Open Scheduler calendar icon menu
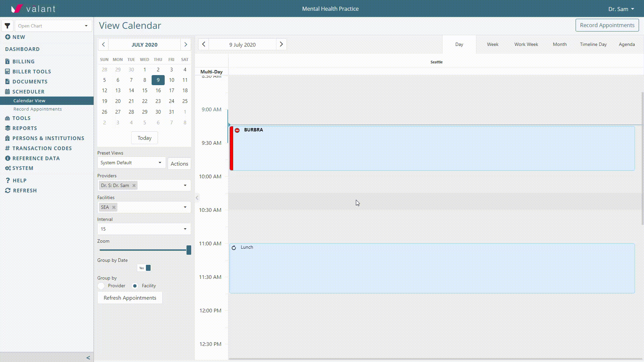 [7, 92]
